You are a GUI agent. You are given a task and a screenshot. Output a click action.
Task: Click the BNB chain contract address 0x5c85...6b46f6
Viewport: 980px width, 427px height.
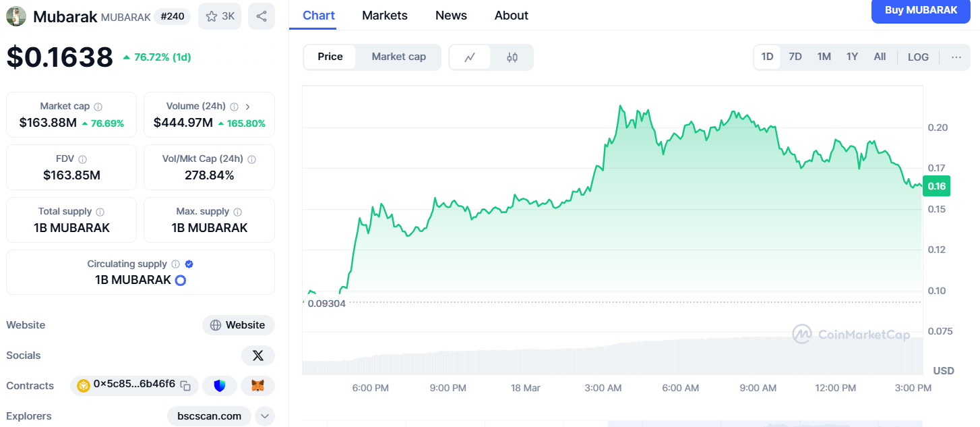(134, 385)
